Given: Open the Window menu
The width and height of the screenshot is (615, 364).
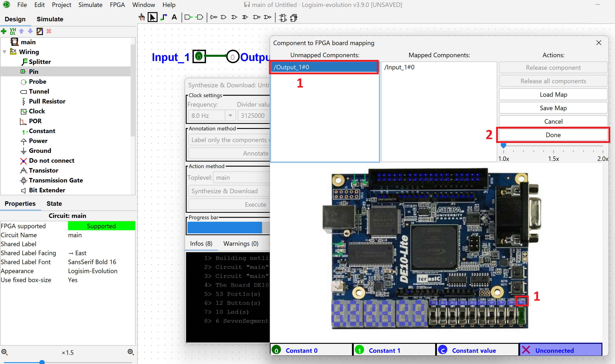Looking at the screenshot, I should 143,5.
